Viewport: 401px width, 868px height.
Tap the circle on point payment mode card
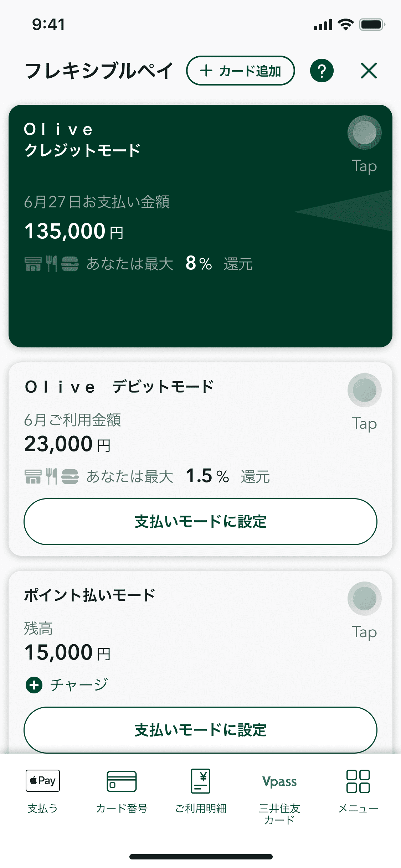pyautogui.click(x=364, y=599)
